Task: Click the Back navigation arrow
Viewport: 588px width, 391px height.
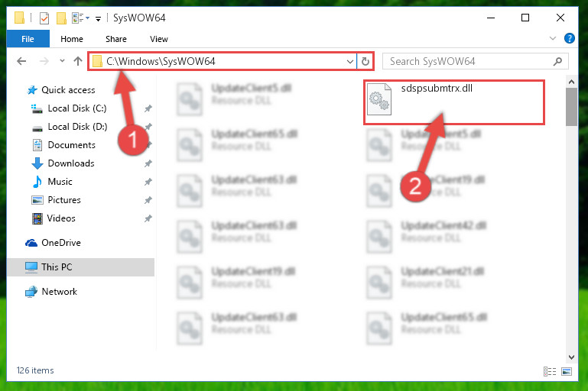Action: tap(21, 61)
